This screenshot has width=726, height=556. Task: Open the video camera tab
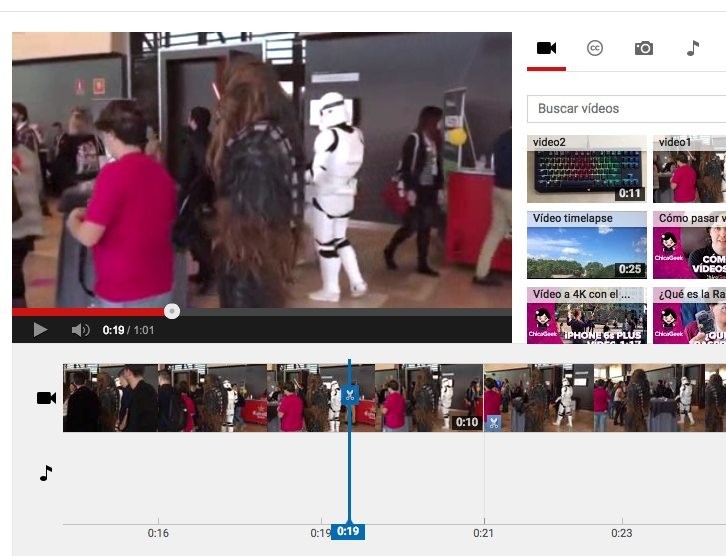(546, 48)
